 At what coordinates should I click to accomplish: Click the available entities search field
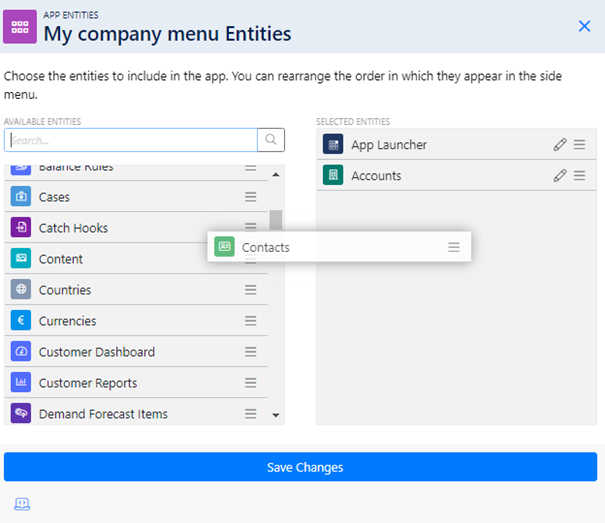point(131,140)
